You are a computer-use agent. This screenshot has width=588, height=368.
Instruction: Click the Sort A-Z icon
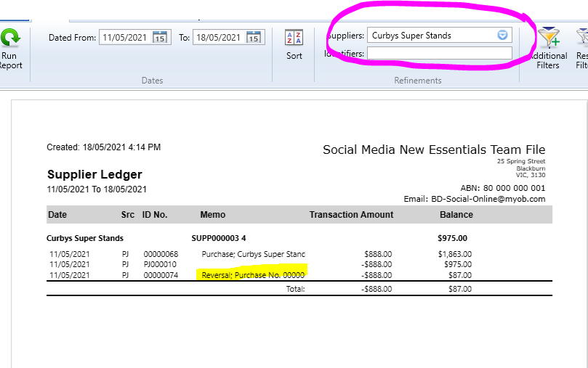294,38
